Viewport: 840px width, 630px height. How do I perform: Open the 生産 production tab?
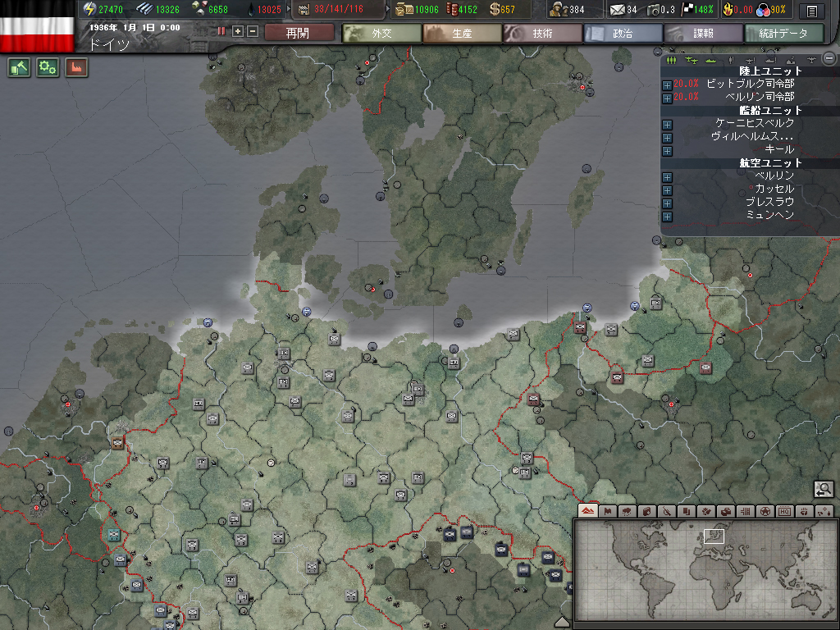click(x=463, y=33)
